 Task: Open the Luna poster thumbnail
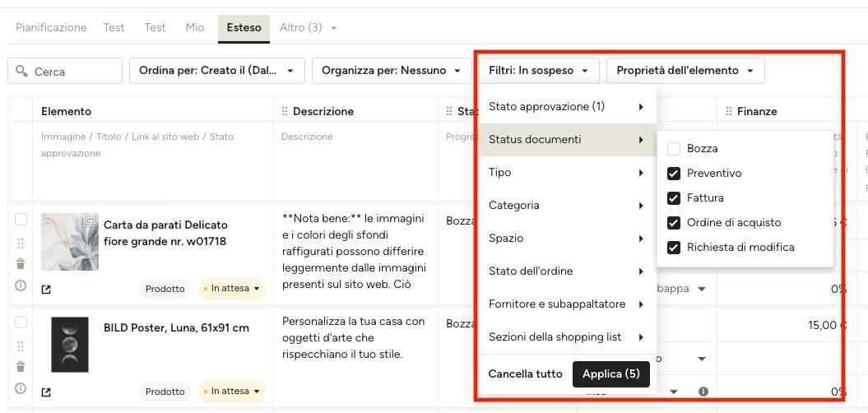[70, 345]
